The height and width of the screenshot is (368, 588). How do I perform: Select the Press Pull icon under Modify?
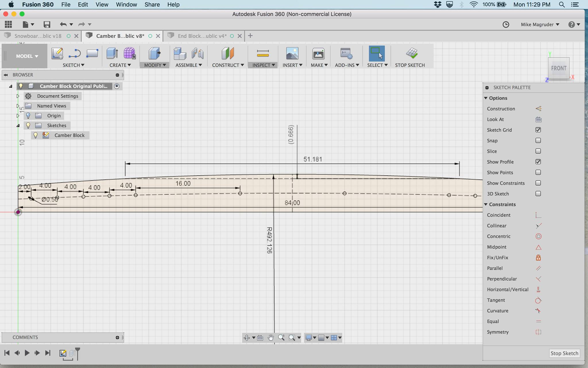coord(154,53)
